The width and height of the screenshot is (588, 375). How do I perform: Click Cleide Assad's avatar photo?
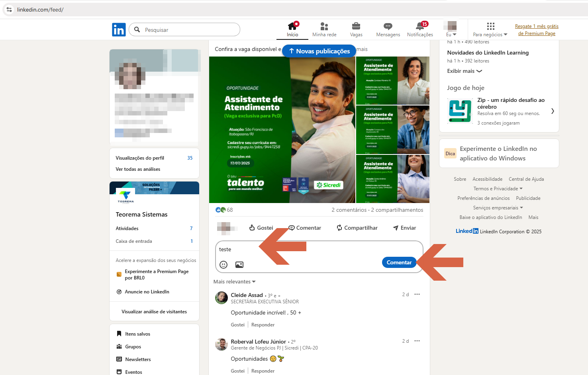click(221, 298)
